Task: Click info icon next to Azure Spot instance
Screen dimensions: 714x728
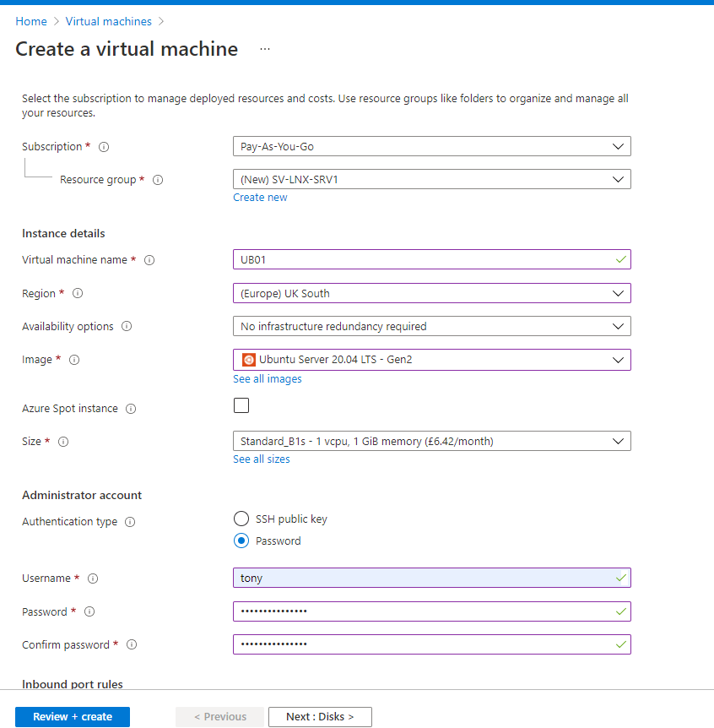Action: pyautogui.click(x=131, y=409)
